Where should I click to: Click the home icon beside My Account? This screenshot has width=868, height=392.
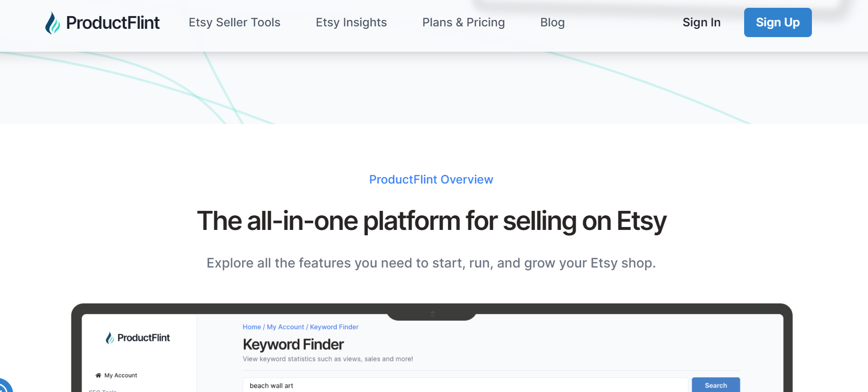point(98,375)
